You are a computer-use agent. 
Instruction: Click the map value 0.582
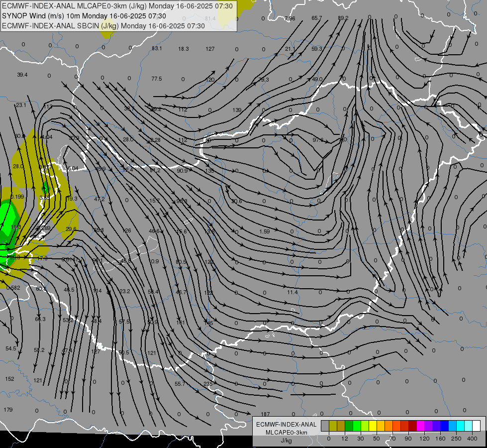13,288
